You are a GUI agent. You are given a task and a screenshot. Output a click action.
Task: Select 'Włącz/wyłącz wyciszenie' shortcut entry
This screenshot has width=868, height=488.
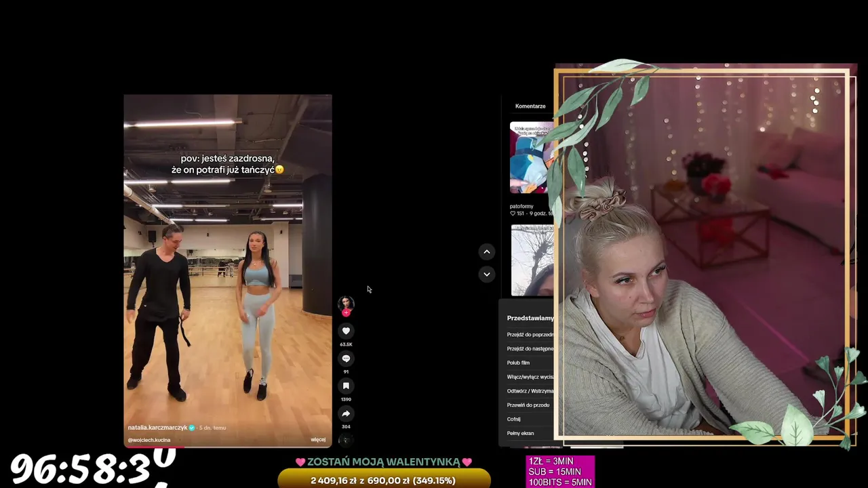pos(530,377)
